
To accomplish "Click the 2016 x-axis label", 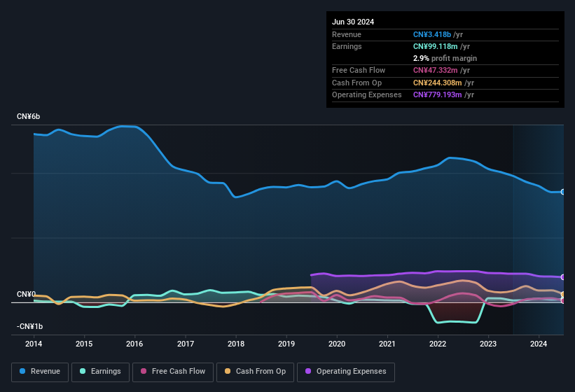I will tap(134, 344).
